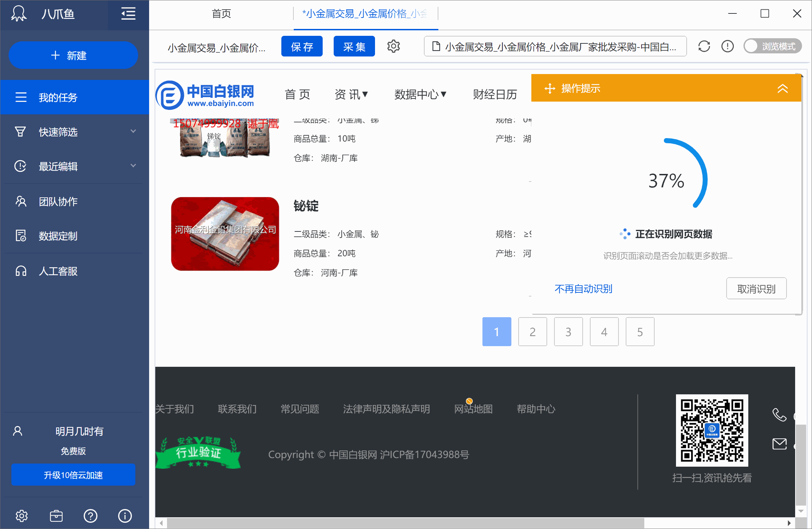
Task: Click horizontal scrollbar right arrow
Action: pyautogui.click(x=789, y=523)
